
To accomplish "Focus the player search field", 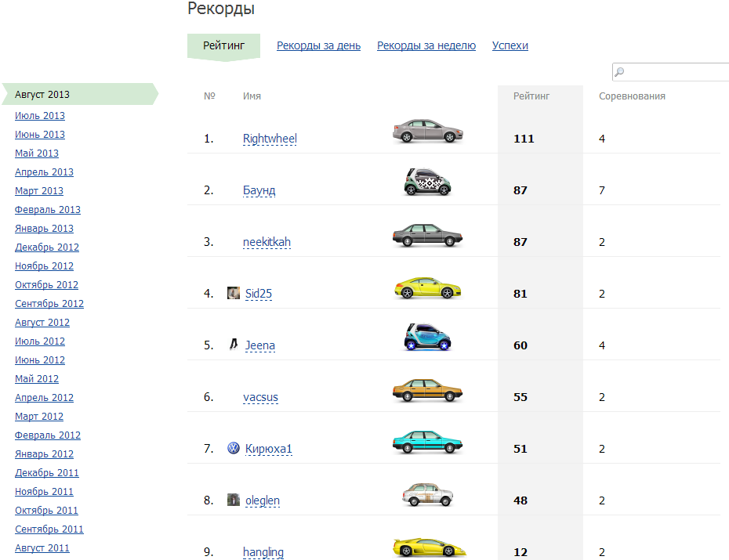I will point(670,72).
